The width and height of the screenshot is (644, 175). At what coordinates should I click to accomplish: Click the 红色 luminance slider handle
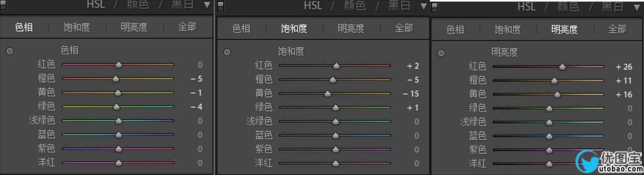coord(562,67)
